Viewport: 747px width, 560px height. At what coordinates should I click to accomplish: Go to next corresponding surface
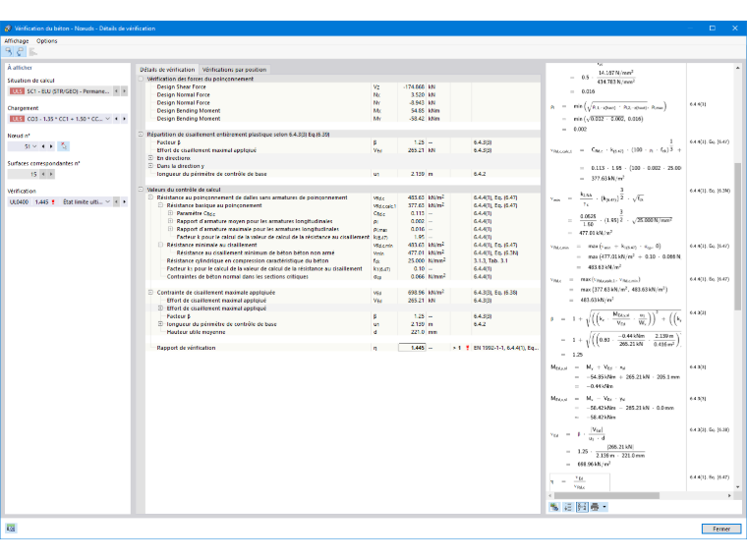coord(51,174)
